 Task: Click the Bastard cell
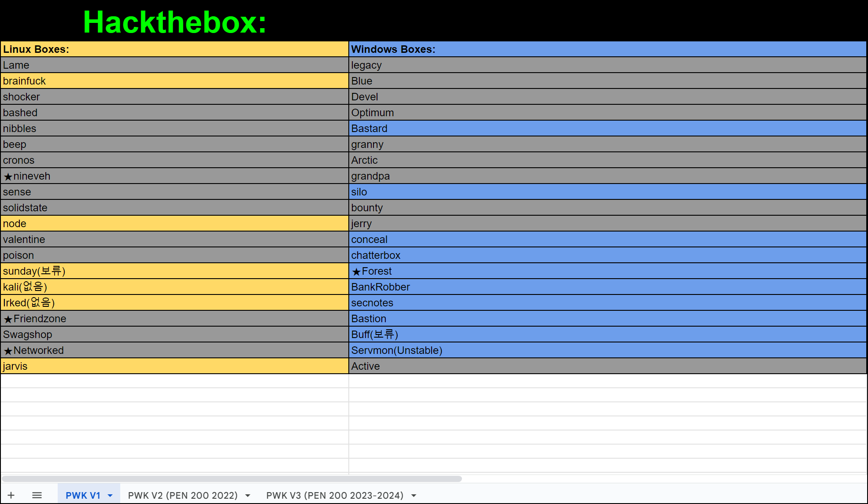[608, 129]
